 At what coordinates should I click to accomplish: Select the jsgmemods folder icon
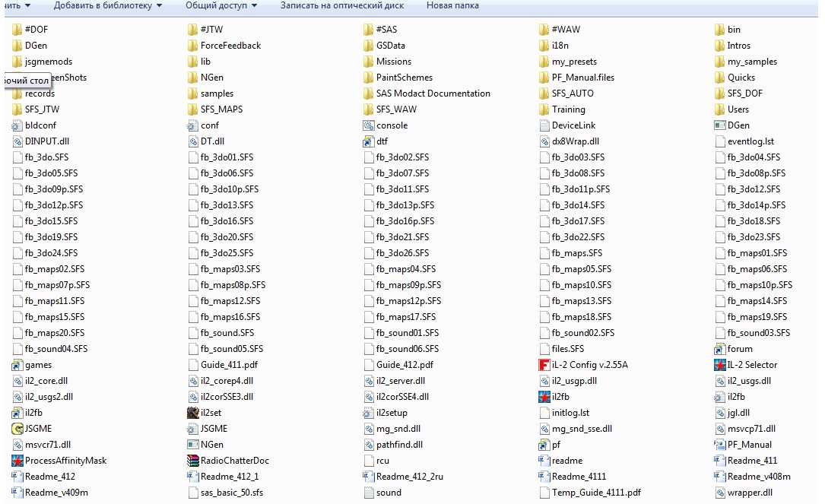[x=17, y=62]
